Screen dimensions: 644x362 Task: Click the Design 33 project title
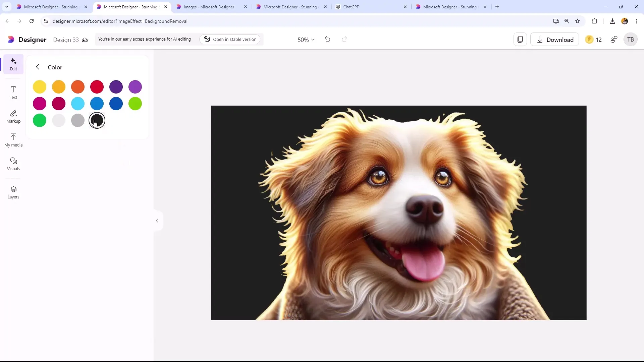pyautogui.click(x=65, y=39)
